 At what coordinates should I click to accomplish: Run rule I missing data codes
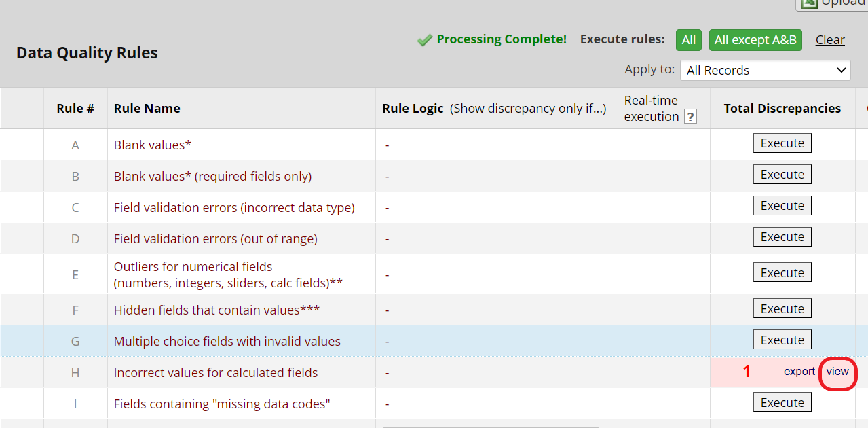[x=782, y=403]
